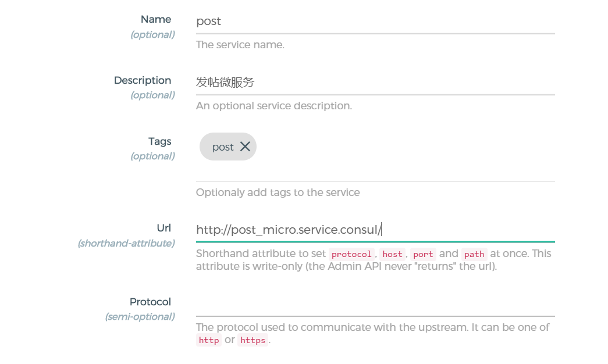Click the empty tags entry line below the chip

point(375,173)
